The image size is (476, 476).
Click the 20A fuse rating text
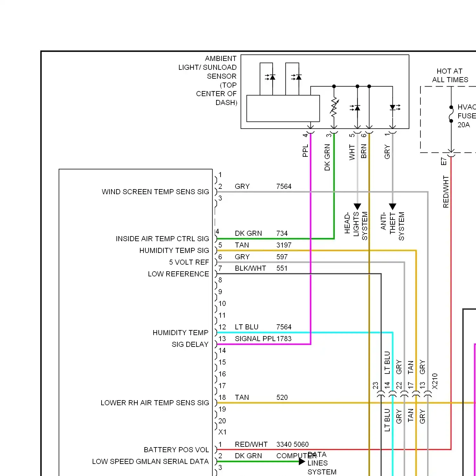464,125
